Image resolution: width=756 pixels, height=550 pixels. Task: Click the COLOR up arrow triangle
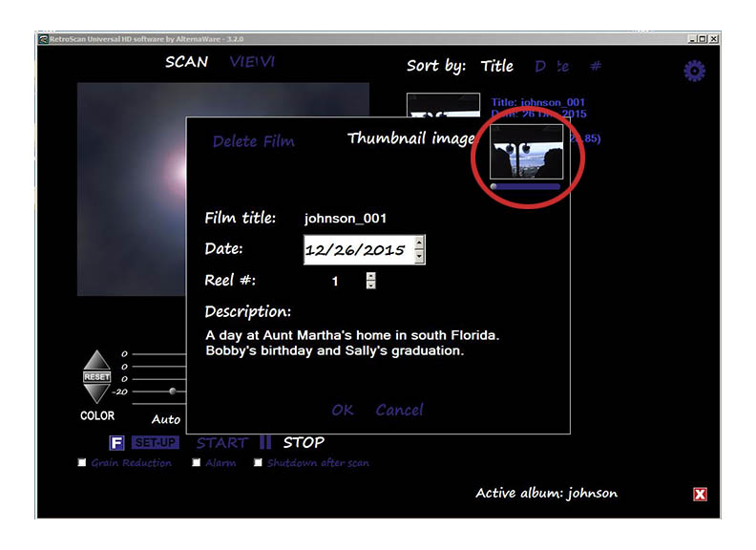coord(96,361)
